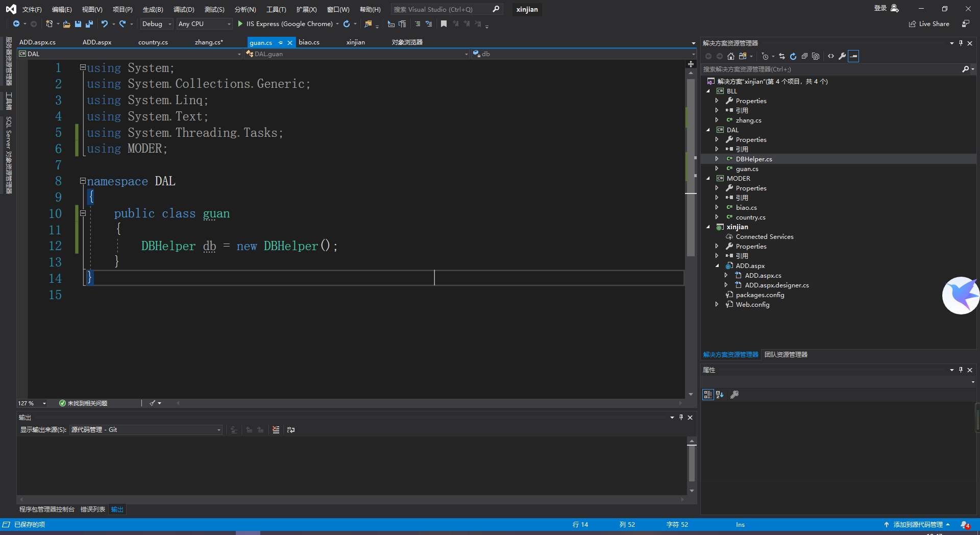This screenshot has height=535, width=980.
Task: Toggle auto-hide pin on Solution Explorer
Action: point(961,43)
